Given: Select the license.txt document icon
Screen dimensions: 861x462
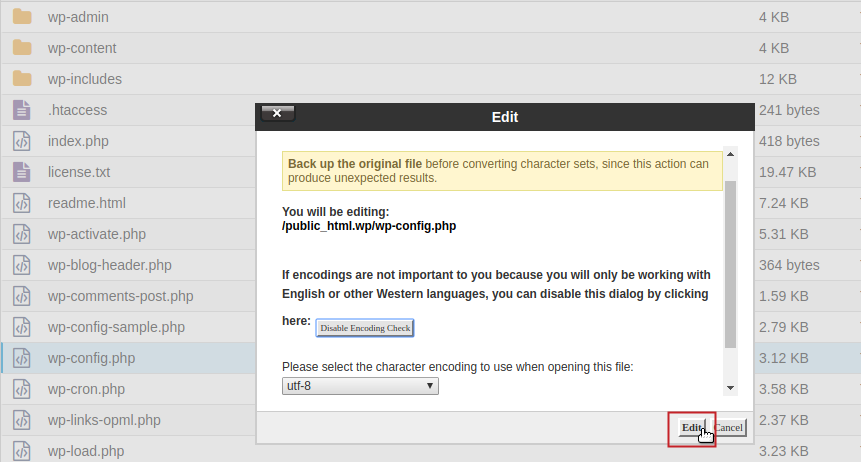Looking at the screenshot, I should click(x=23, y=172).
